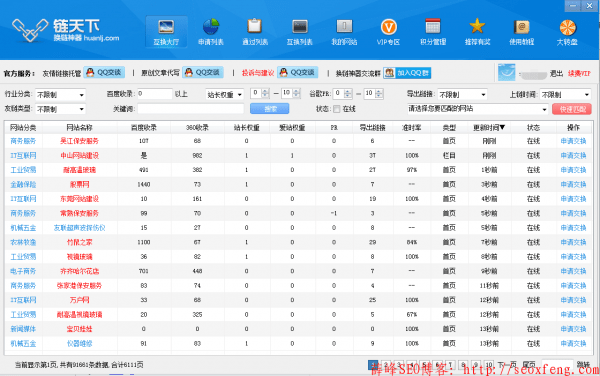Image resolution: width=600 pixels, height=376 pixels.
Task: Open the 积分管理 calendar icon
Action: (x=433, y=32)
